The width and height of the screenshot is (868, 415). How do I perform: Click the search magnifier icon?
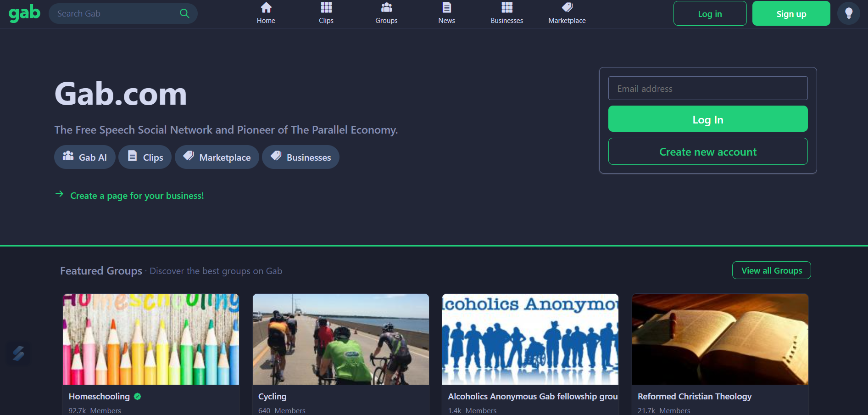pyautogui.click(x=184, y=13)
